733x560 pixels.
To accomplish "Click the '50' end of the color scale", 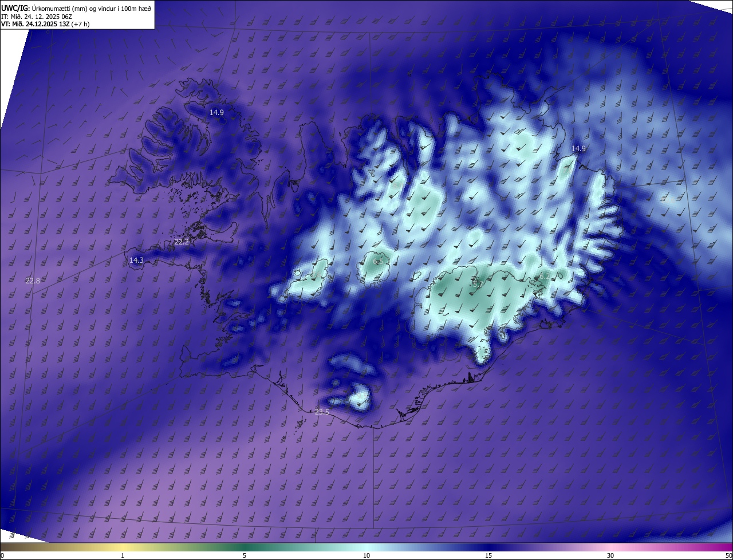I will (728, 555).
